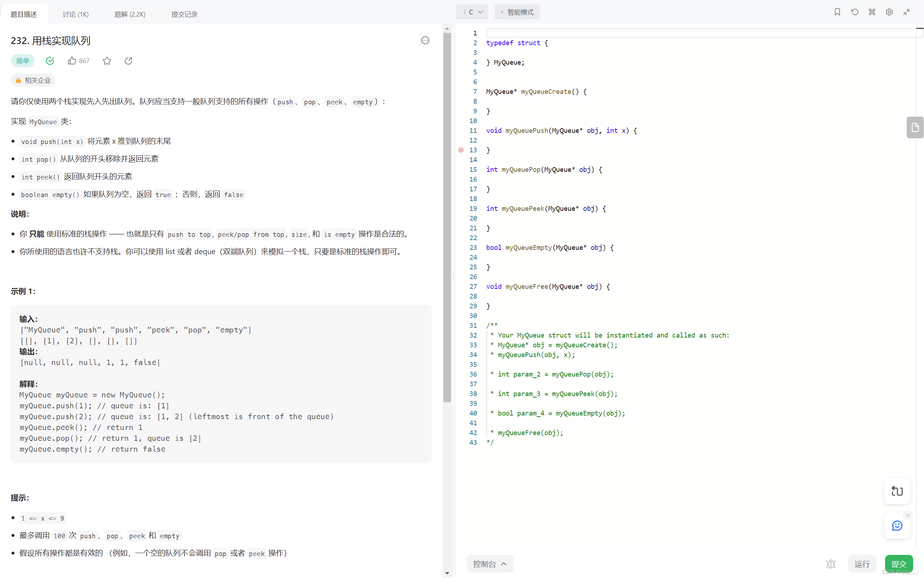Click the myQueueFree function signature line
The width and height of the screenshot is (924, 578).
[x=548, y=287]
